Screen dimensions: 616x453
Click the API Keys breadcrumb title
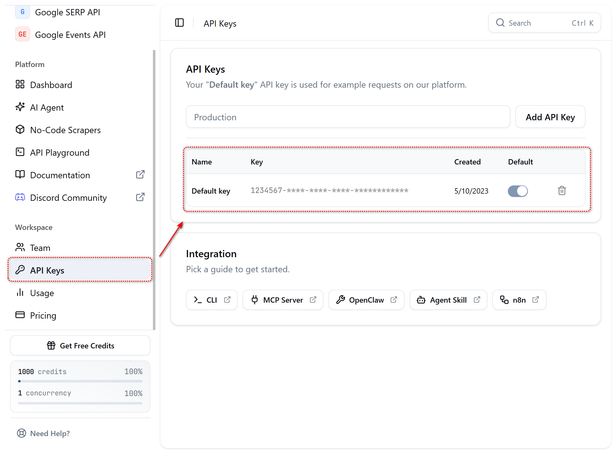pyautogui.click(x=220, y=24)
